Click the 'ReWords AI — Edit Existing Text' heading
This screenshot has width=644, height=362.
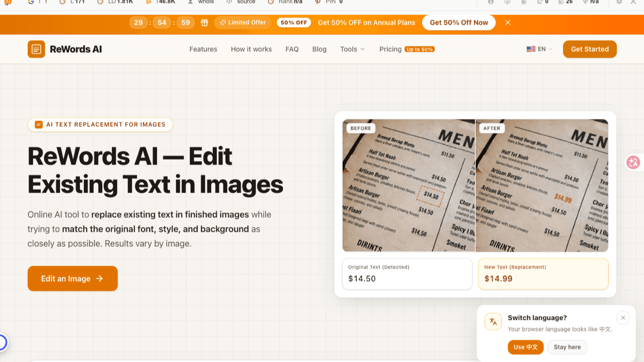click(155, 170)
